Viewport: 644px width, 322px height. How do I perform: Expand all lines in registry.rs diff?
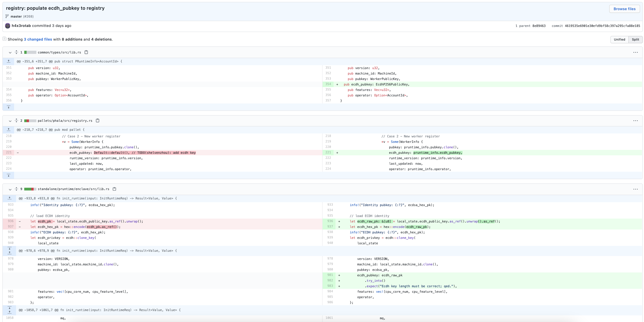pos(16,121)
